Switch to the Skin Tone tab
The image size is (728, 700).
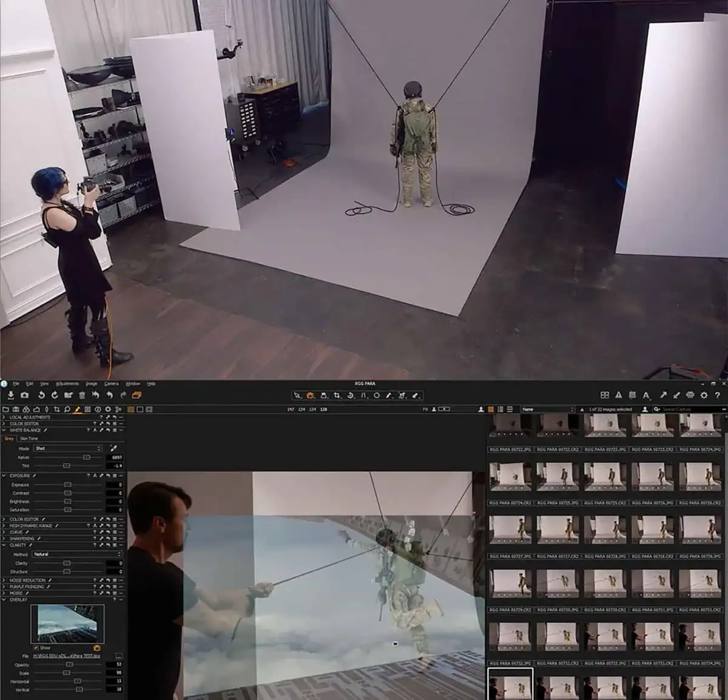[x=29, y=439]
